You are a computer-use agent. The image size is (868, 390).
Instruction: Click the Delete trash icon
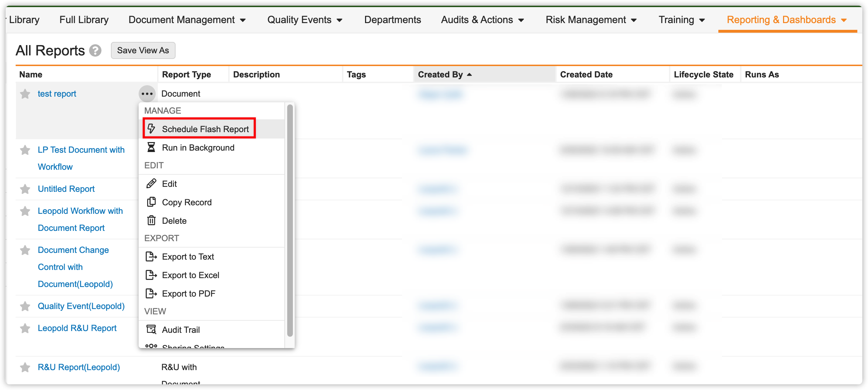(151, 221)
